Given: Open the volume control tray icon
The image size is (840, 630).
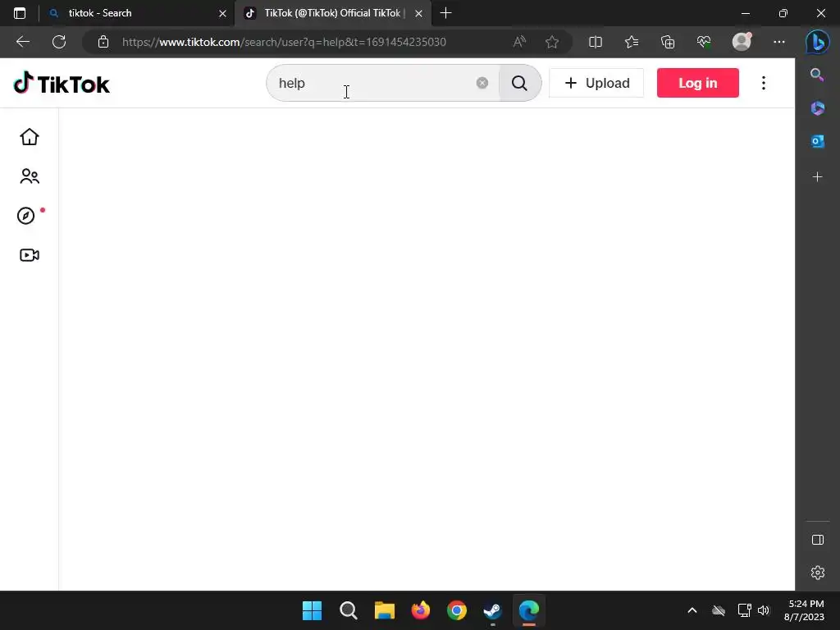Looking at the screenshot, I should point(764,610).
